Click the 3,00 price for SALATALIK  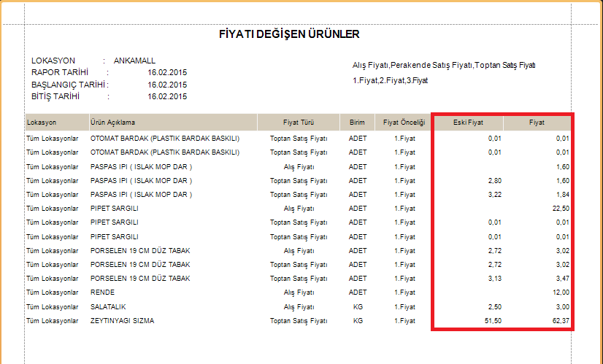[x=563, y=307]
